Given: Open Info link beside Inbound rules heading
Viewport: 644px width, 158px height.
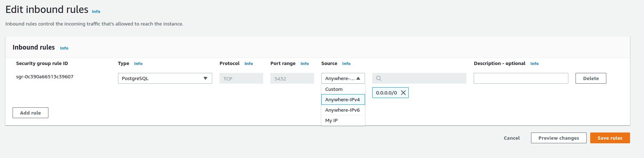Looking at the screenshot, I should (64, 48).
